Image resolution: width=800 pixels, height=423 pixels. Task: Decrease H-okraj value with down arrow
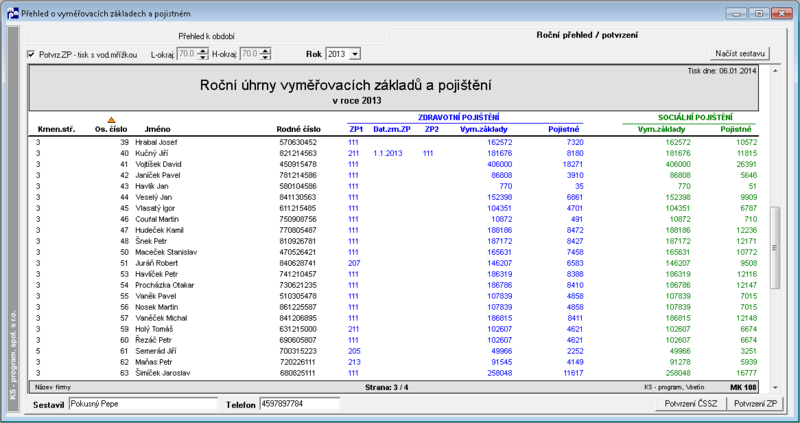click(x=265, y=57)
